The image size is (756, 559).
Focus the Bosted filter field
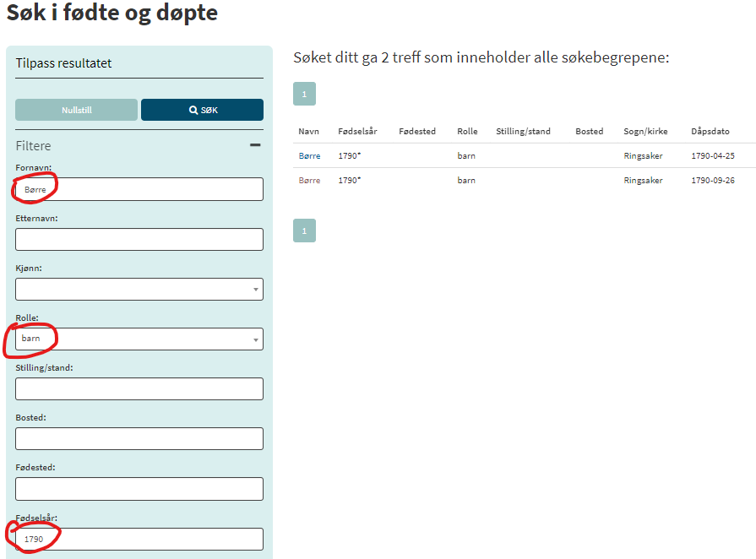pos(139,439)
